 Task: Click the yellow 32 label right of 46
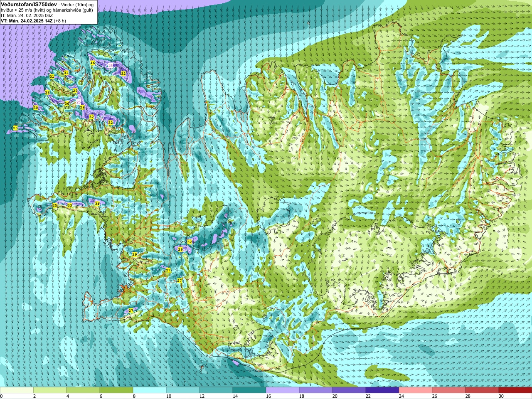click(x=123, y=73)
